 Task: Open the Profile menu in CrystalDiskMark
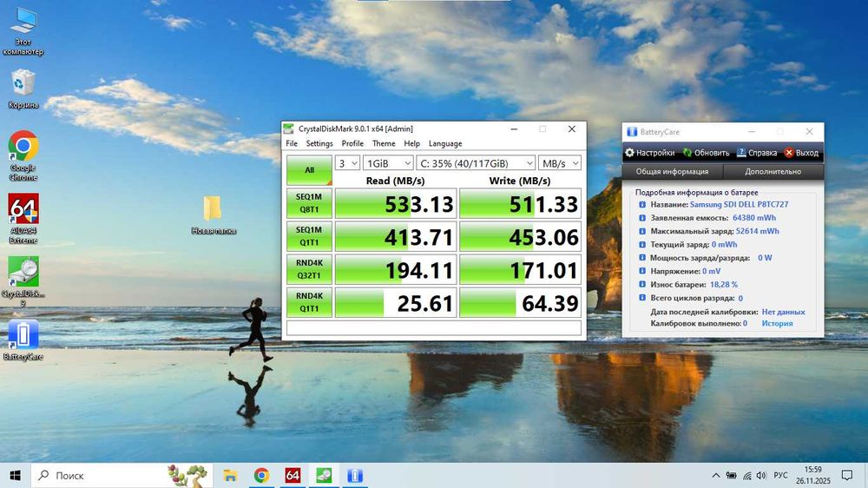[x=352, y=143]
